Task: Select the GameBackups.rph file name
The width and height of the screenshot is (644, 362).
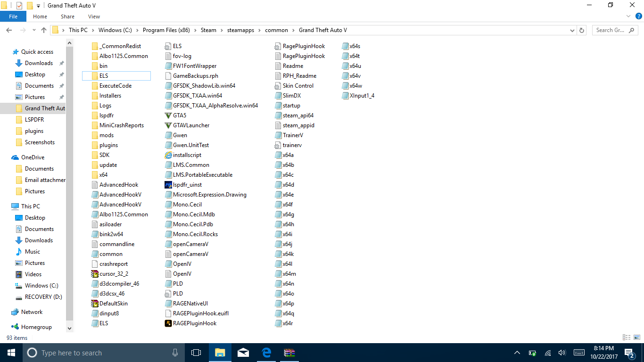Action: coord(196,76)
